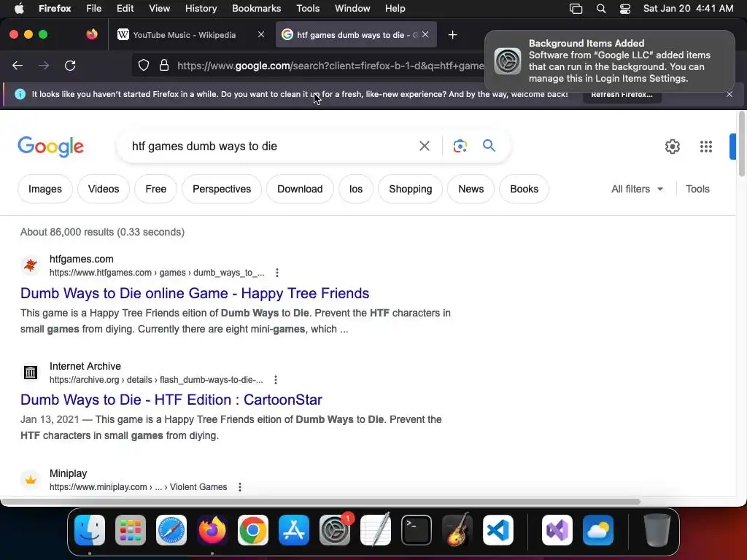Launch Safari from the dock

(x=171, y=530)
